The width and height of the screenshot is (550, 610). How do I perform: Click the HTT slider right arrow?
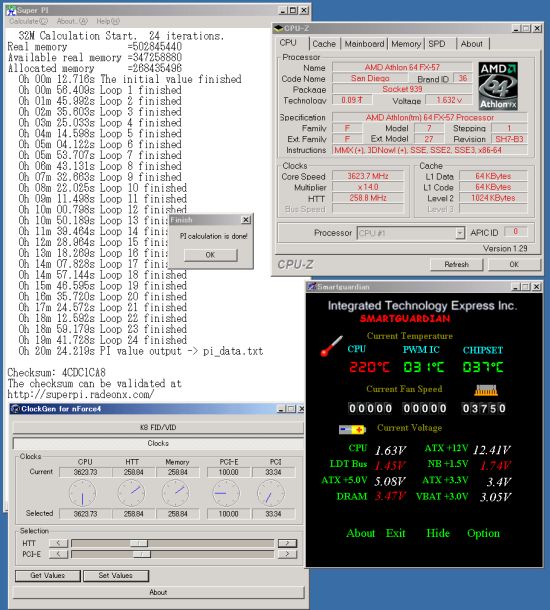(x=287, y=543)
